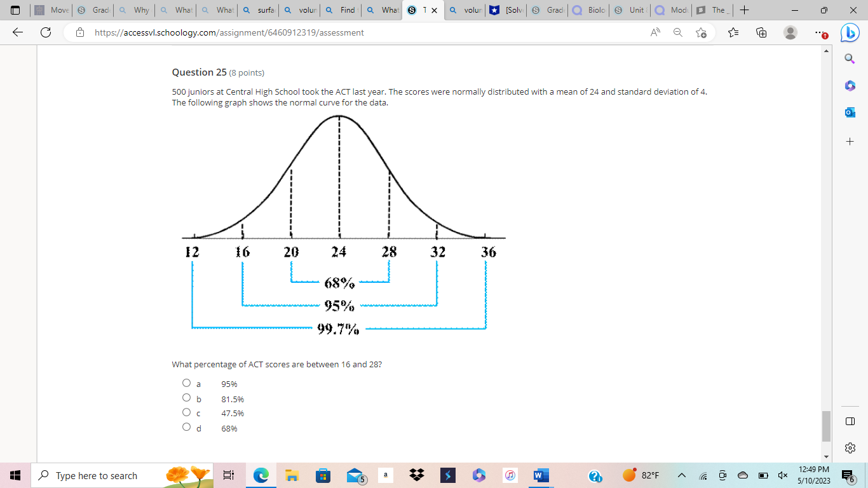Screen dimensions: 868x488
Task: Open the Collections panel
Action: click(x=761, y=32)
